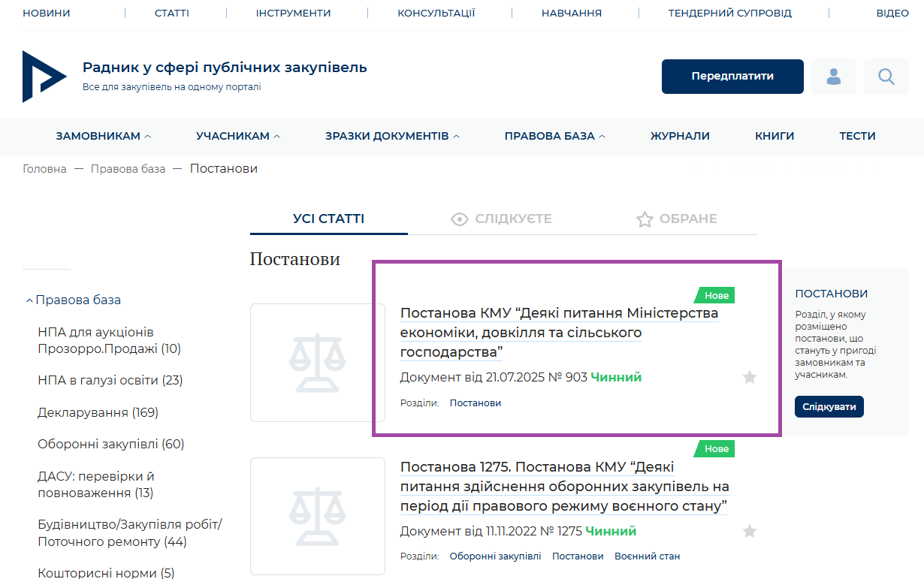Expand the Учасникам dropdown menu
This screenshot has height=579, width=924.
pos(237,136)
